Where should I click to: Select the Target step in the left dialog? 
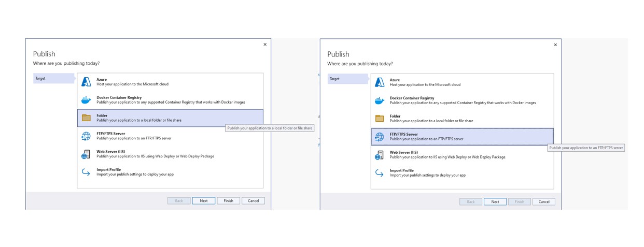click(x=54, y=78)
